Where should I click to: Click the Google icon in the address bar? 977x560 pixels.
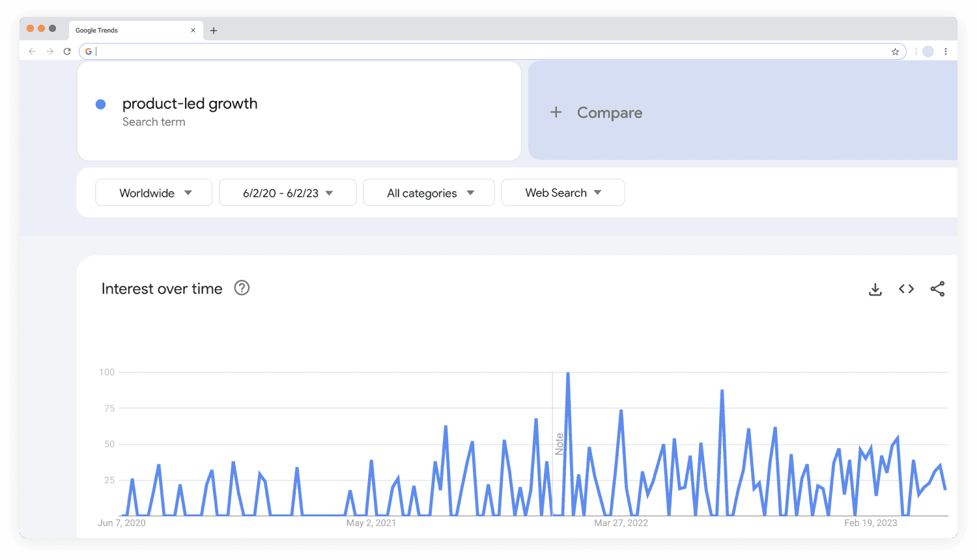(x=89, y=51)
